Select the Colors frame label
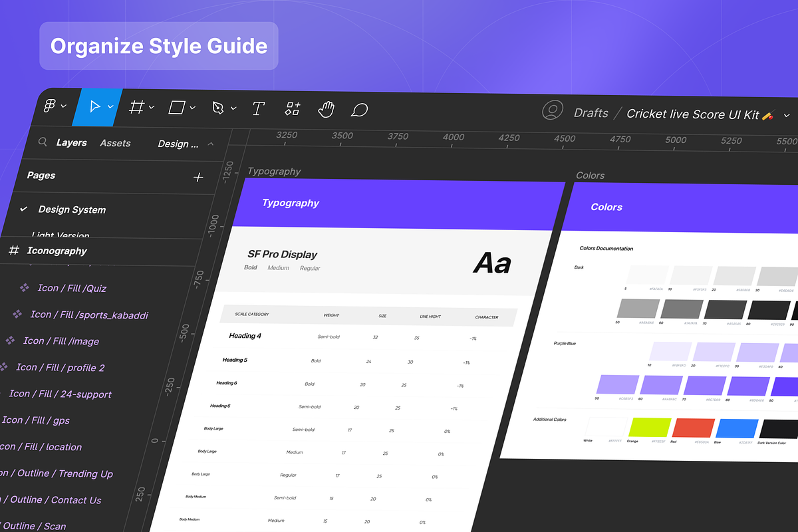The width and height of the screenshot is (798, 532). coord(590,176)
